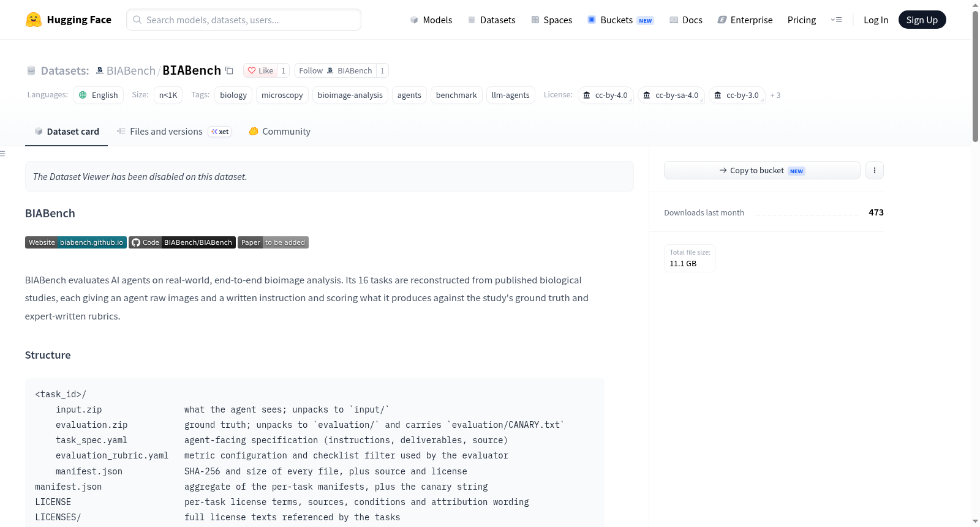Filter by the microscopy tag

click(x=282, y=95)
